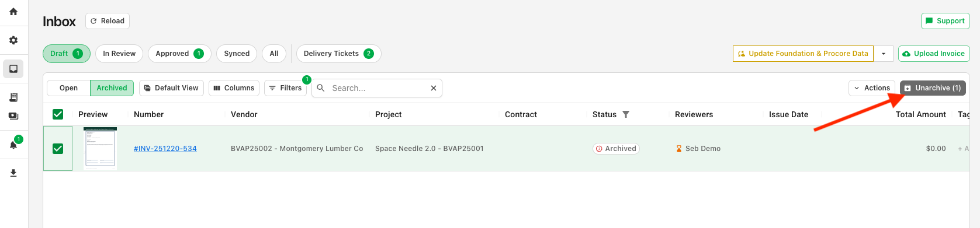
Task: Sort by the Project column header
Action: click(388, 114)
